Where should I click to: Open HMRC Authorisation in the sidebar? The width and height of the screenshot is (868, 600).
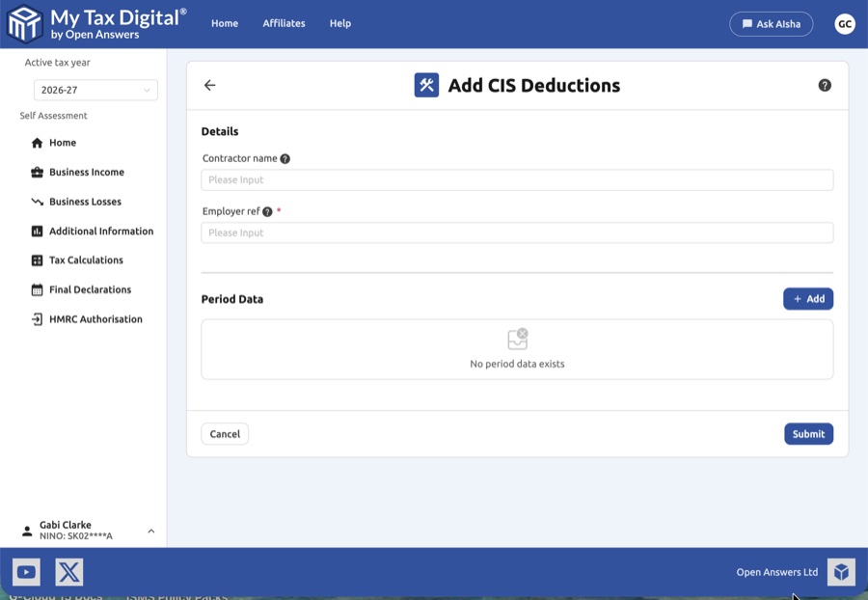pyautogui.click(x=95, y=319)
